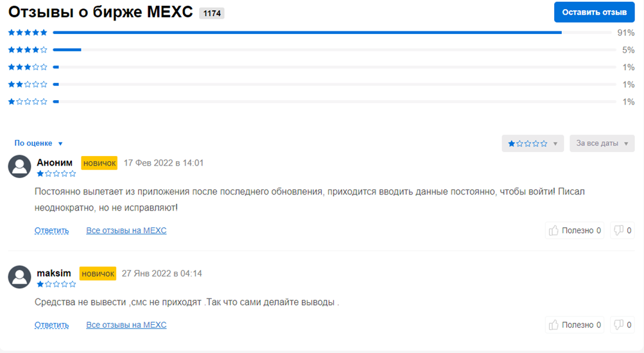Click the 5% percentage label
Image resolution: width=644 pixels, height=353 pixels.
[x=629, y=50]
